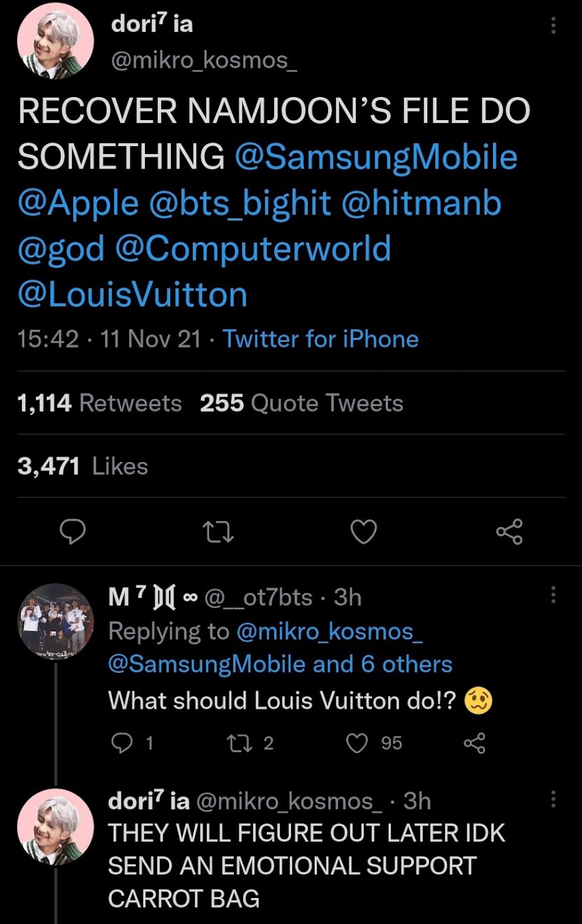Viewport: 582px width, 924px height.
Task: View the 1,114 Retweets list
Action: (x=99, y=403)
